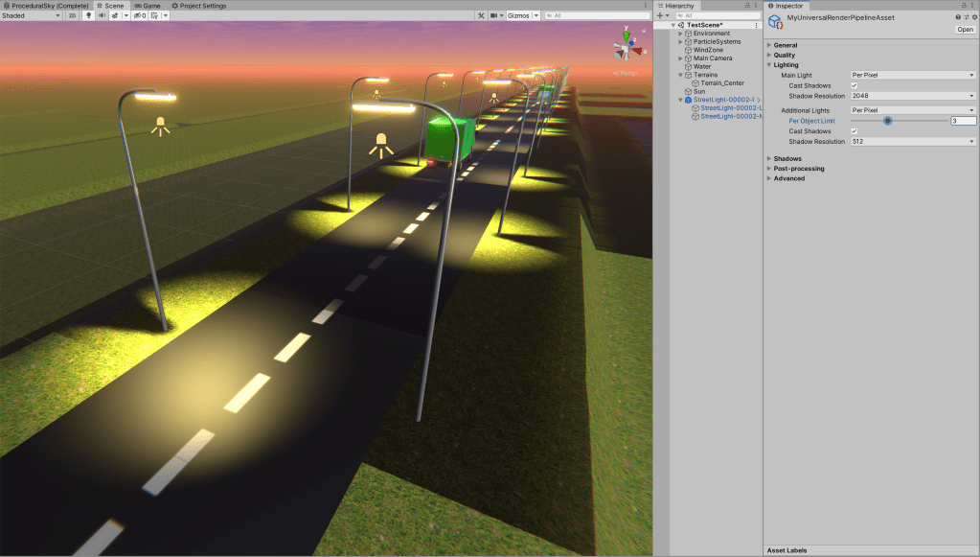
Task: Switch to the Game tab
Action: [147, 6]
